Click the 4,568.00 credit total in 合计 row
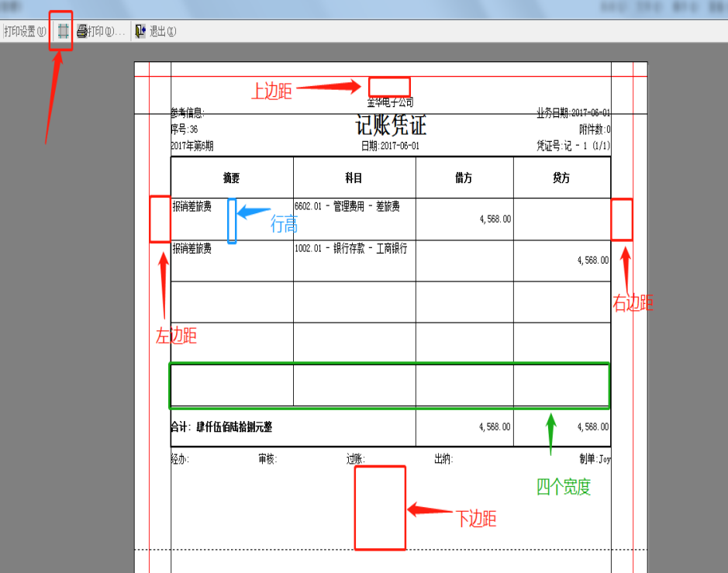The width and height of the screenshot is (728, 573). pyautogui.click(x=593, y=426)
